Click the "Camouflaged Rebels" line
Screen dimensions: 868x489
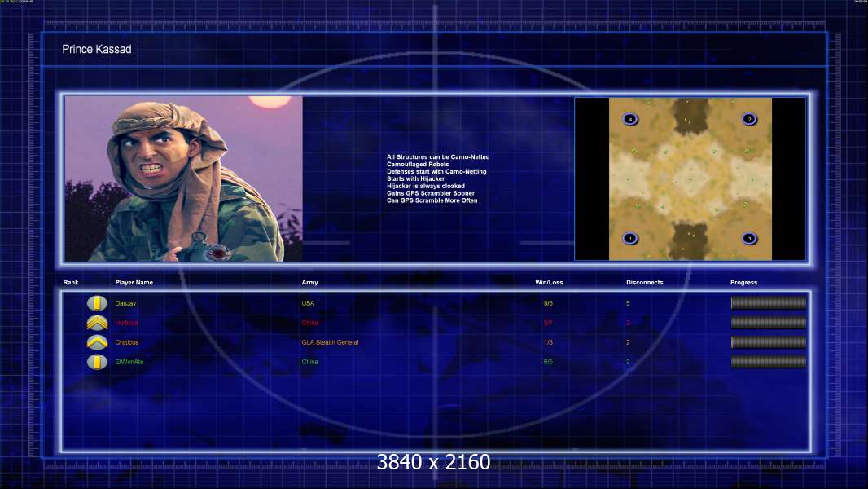[418, 165]
